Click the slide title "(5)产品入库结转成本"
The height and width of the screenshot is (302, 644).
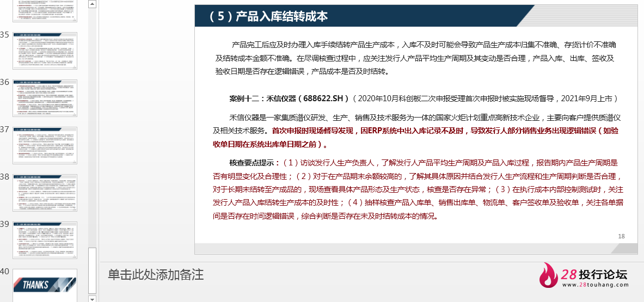click(269, 16)
